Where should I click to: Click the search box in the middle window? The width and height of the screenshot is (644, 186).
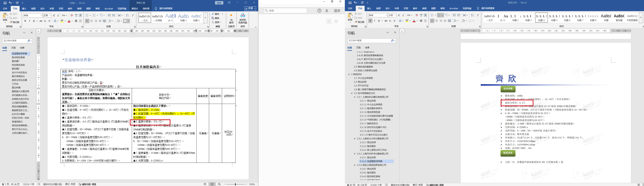285,10
